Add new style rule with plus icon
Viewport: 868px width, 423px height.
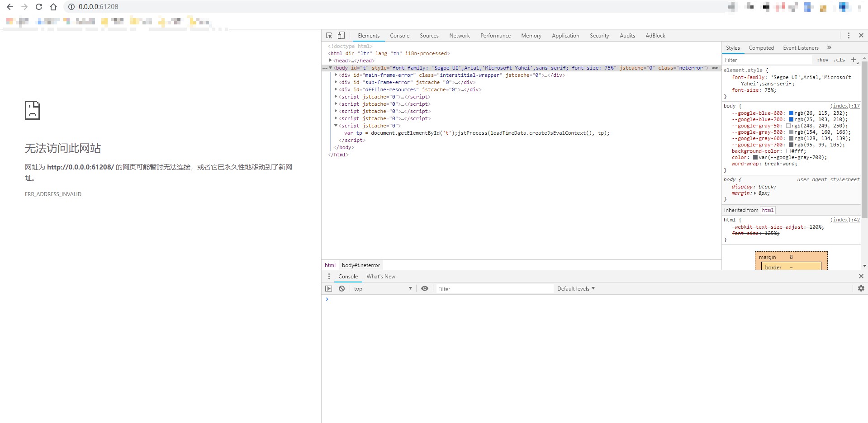click(x=854, y=60)
